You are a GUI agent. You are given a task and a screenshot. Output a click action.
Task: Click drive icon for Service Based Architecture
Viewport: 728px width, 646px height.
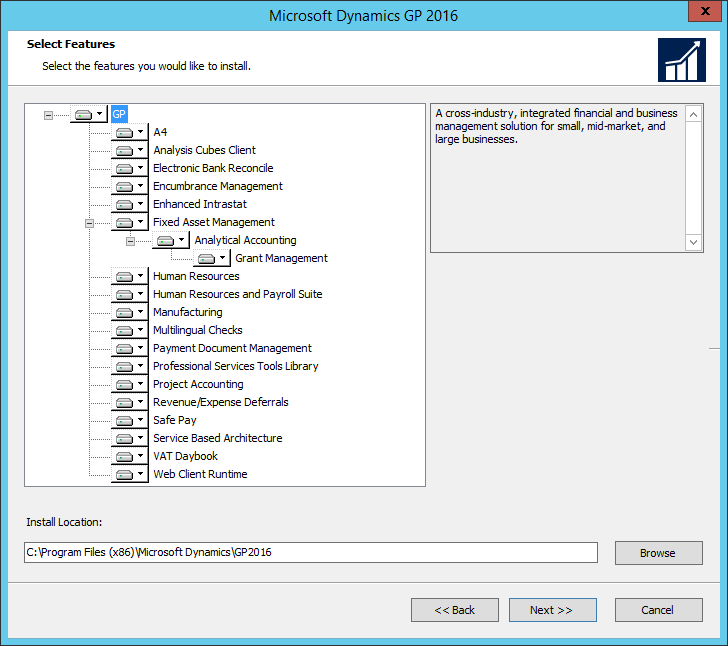click(130, 438)
